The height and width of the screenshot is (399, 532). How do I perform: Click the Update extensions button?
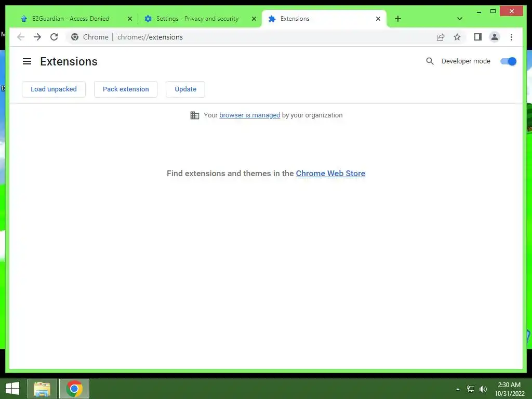pos(185,89)
